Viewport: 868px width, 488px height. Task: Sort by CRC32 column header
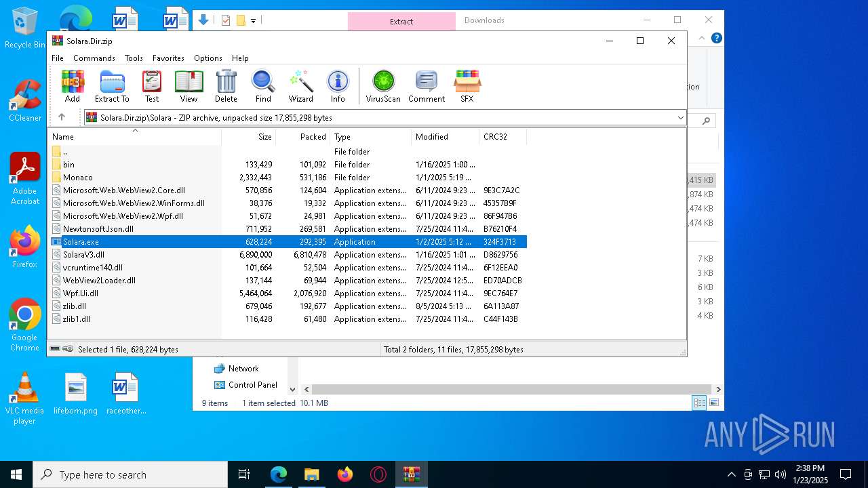[x=503, y=137]
